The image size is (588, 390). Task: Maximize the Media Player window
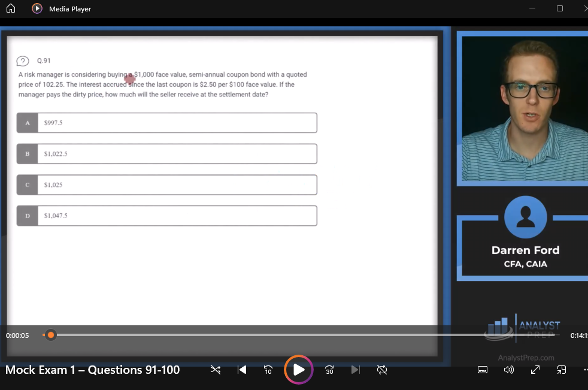pyautogui.click(x=560, y=8)
